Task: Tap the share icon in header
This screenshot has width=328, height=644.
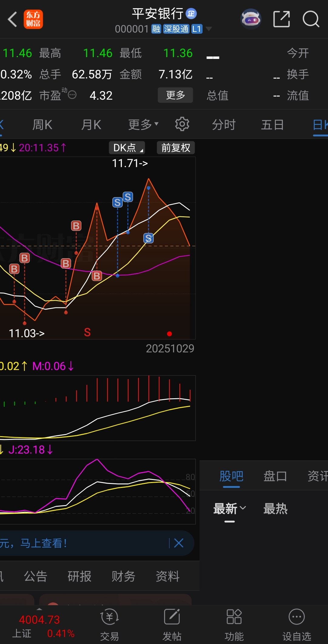Action: coord(282,19)
